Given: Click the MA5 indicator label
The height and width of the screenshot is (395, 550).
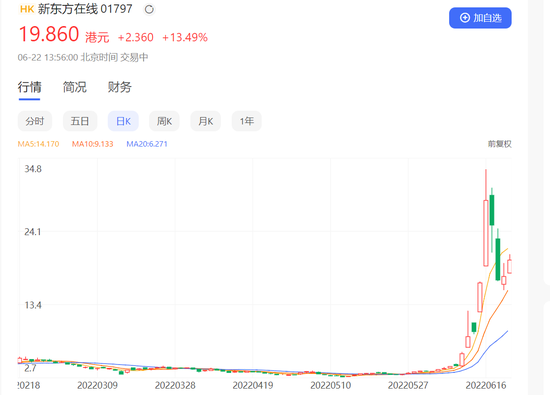Looking at the screenshot, I should coord(39,144).
